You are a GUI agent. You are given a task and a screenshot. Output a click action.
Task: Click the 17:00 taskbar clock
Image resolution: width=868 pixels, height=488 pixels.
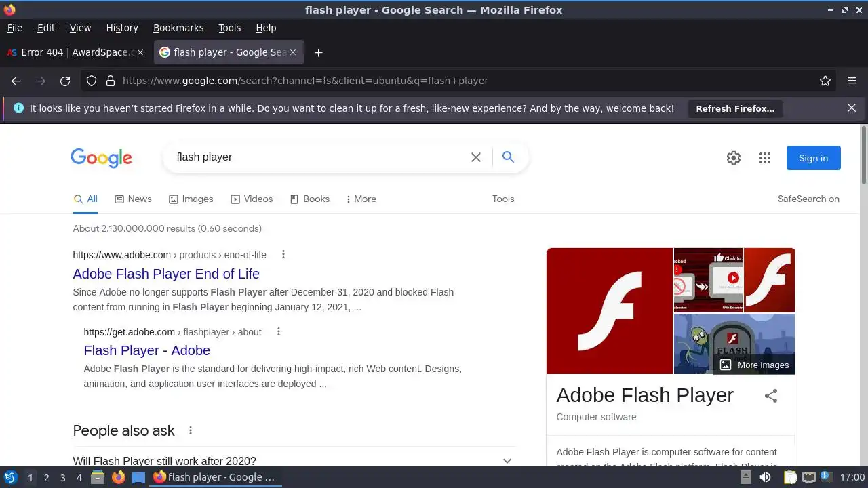pos(852,477)
